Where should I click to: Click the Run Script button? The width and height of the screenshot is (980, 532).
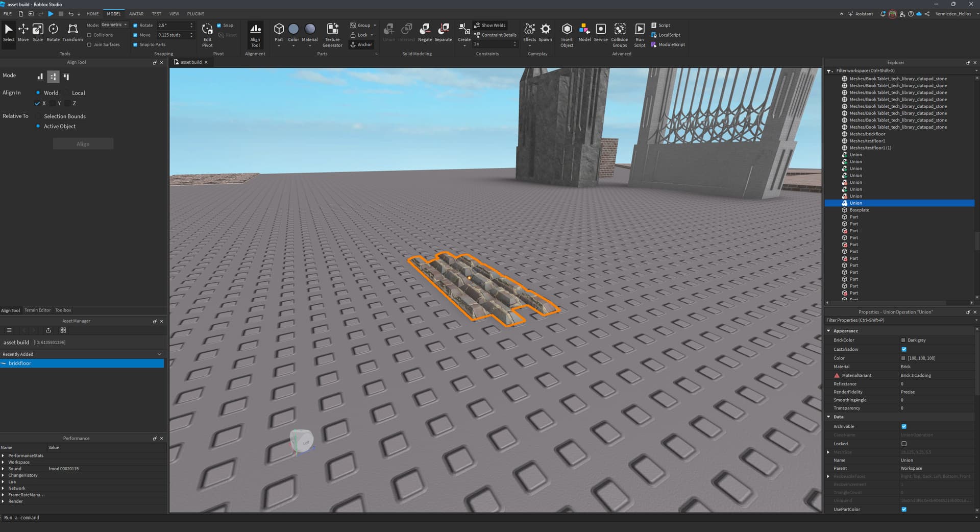click(x=640, y=33)
